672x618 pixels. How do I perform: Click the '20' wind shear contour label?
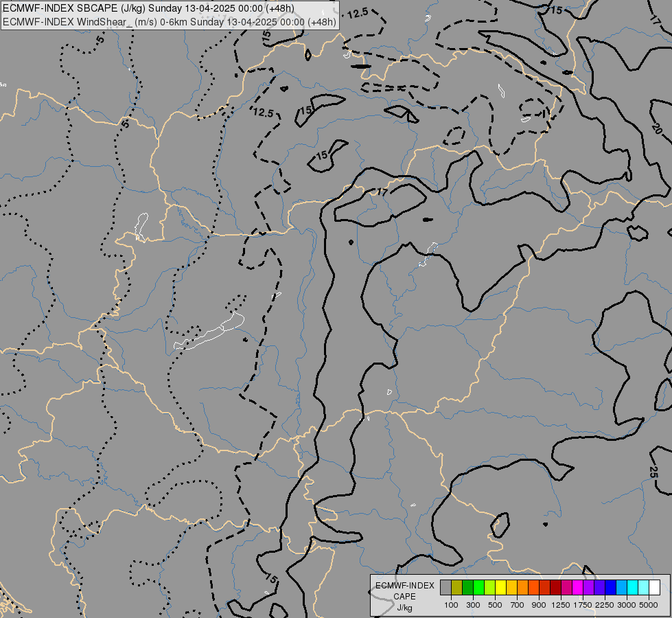point(657,128)
